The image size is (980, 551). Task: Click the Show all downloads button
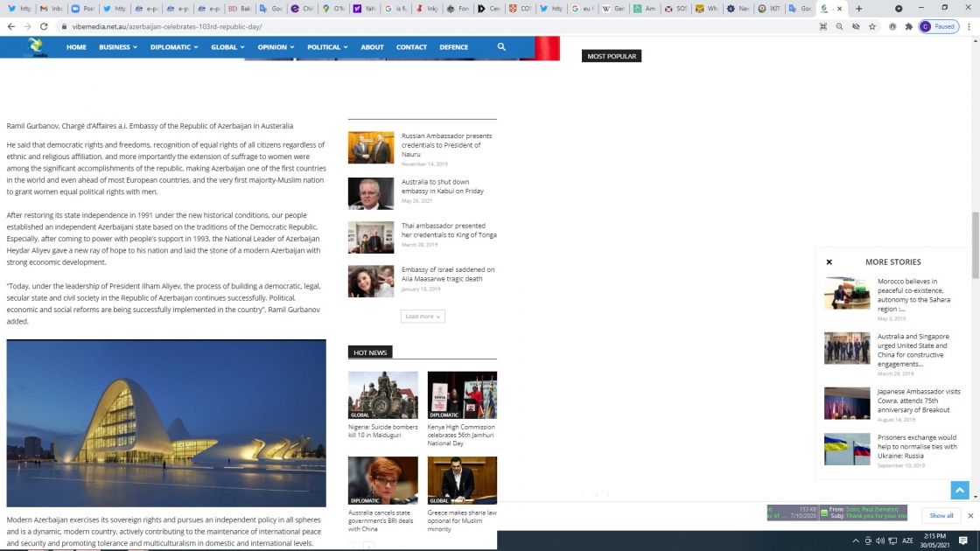(x=941, y=515)
